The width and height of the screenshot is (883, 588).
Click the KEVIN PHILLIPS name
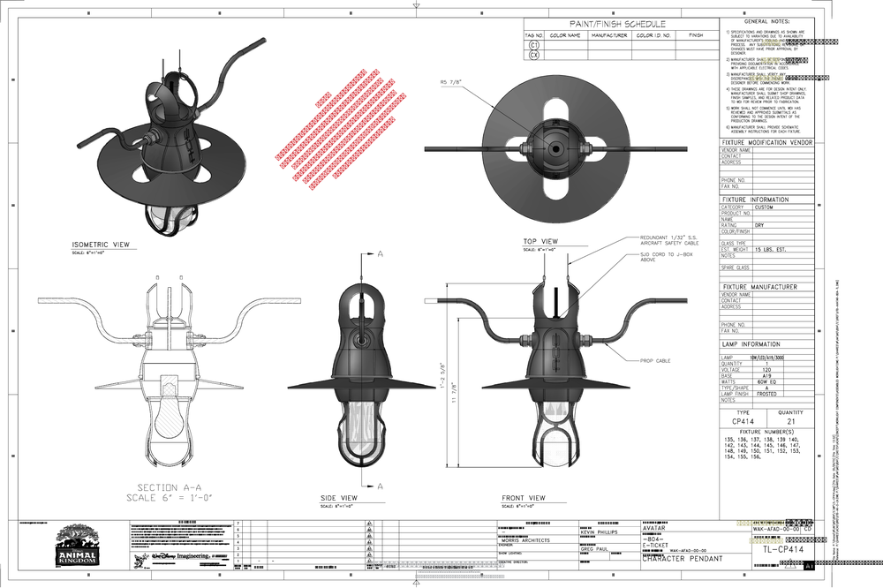pyautogui.click(x=600, y=531)
